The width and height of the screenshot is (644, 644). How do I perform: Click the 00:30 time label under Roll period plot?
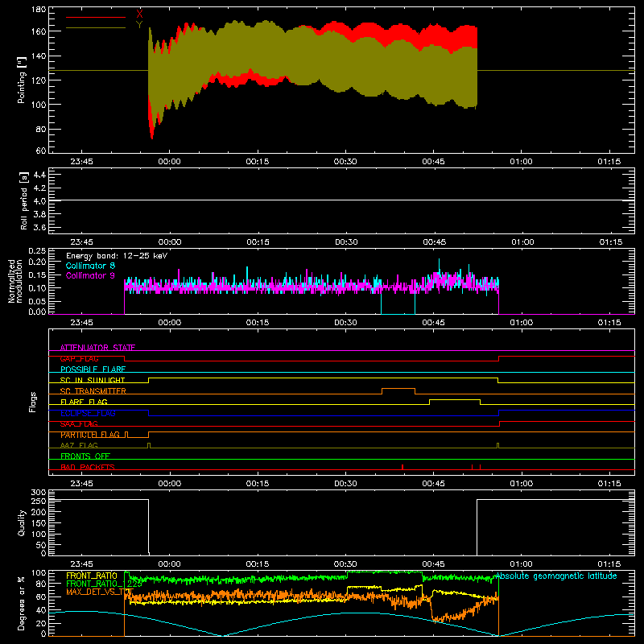346,242
